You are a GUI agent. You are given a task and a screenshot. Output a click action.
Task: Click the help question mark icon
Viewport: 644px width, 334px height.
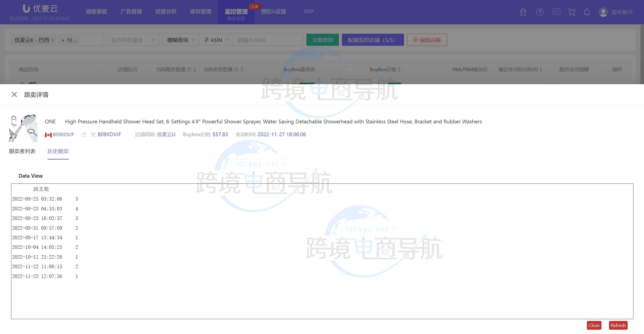540,12
